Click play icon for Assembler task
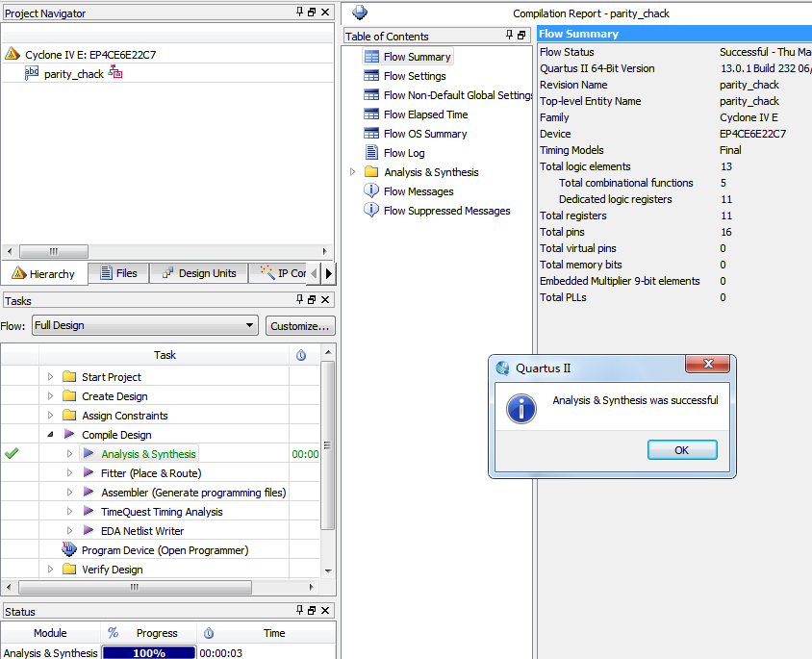Screen dimensions: 812x659 click(89, 492)
